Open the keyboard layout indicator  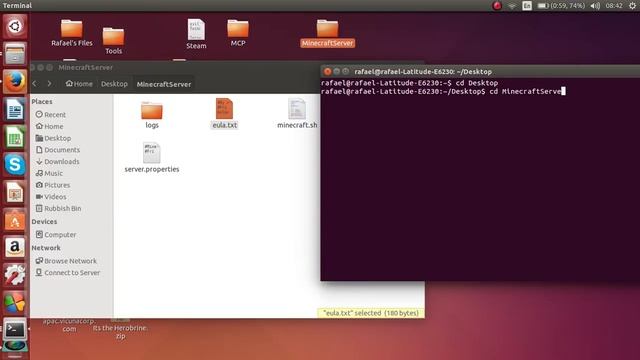527,6
